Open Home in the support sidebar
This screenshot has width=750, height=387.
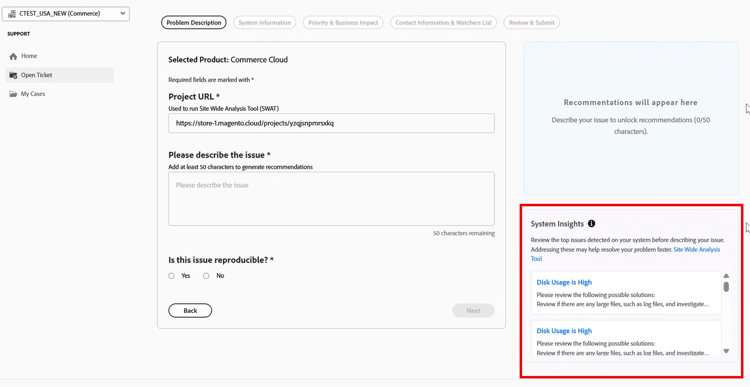tap(60, 56)
